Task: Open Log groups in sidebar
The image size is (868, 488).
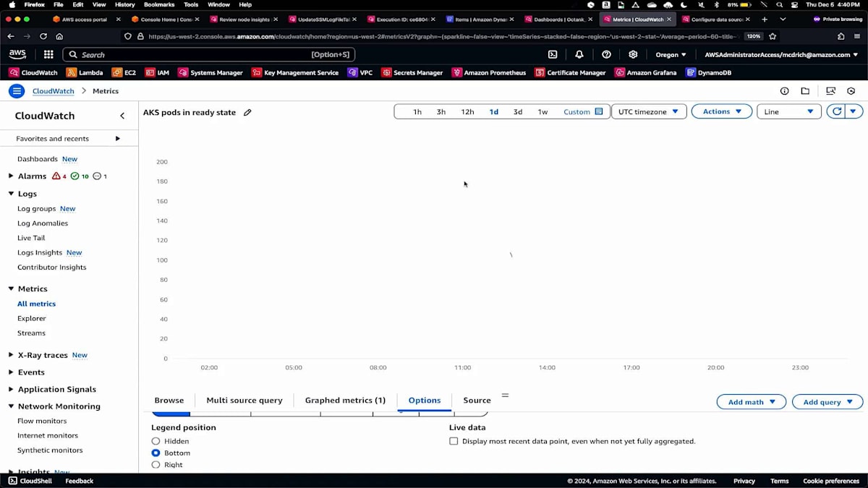Action: pyautogui.click(x=37, y=208)
